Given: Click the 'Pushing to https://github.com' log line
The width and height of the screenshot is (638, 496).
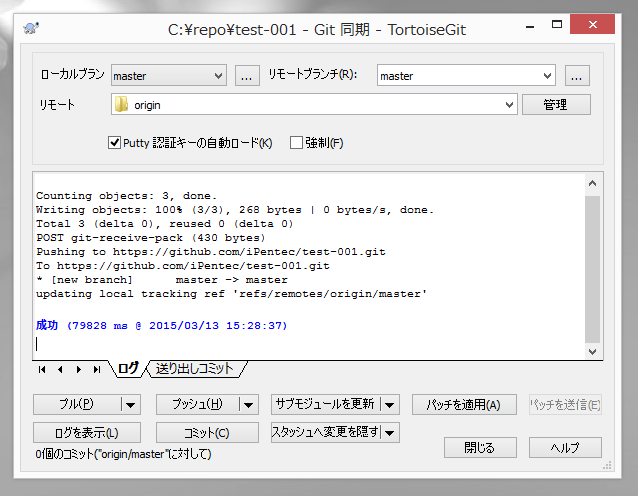Looking at the screenshot, I should (x=211, y=252).
